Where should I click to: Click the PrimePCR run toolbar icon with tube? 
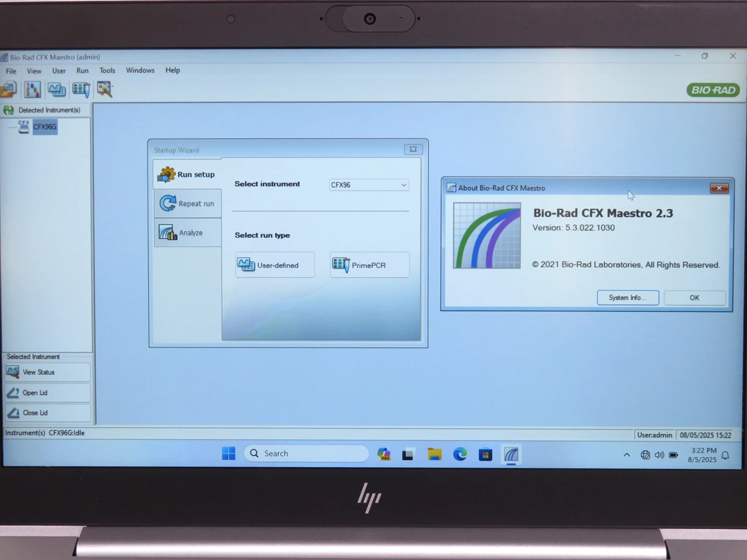point(81,90)
